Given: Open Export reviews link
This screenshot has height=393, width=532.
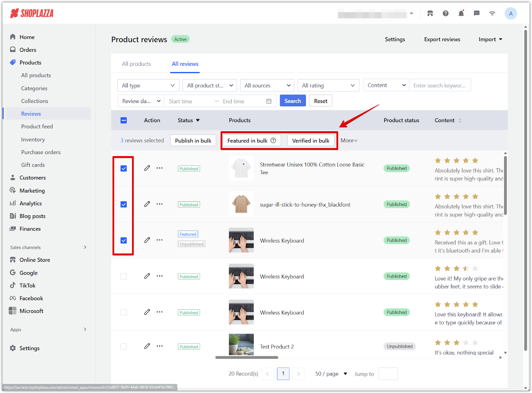Looking at the screenshot, I should (442, 39).
